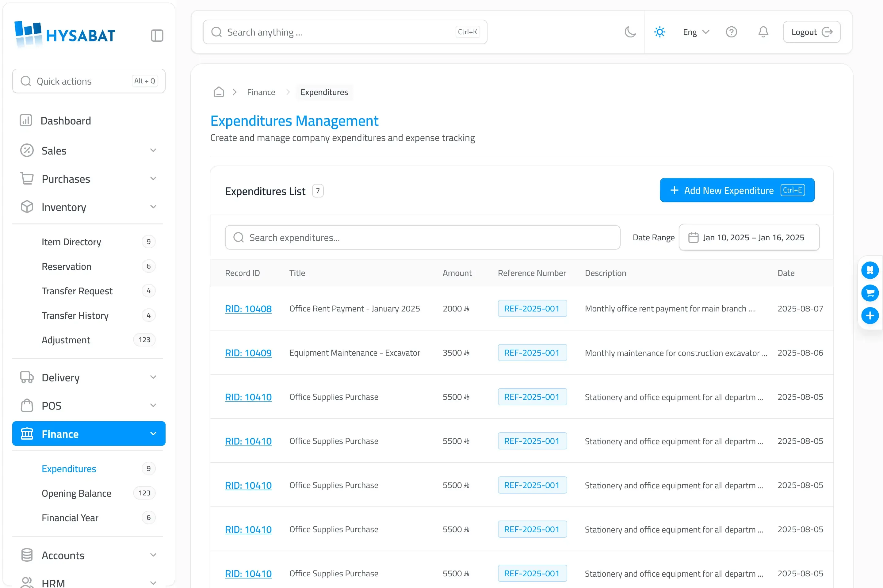
Task: Click the Accounts database icon
Action: pos(27,555)
